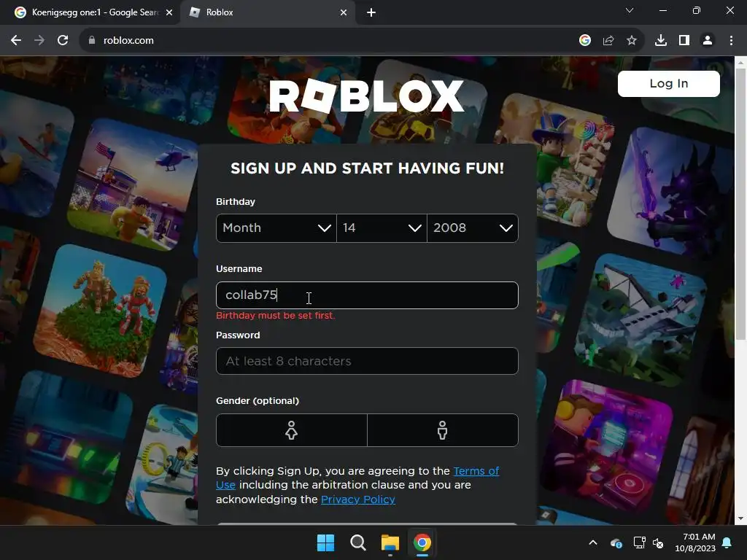Open the network status tray icon
Image resolution: width=747 pixels, height=560 pixels.
click(x=639, y=542)
